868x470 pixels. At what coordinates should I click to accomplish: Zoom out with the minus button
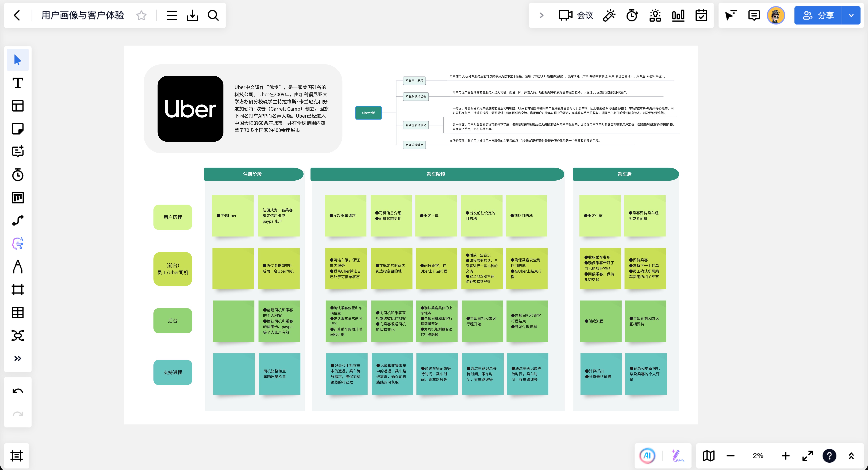730,456
